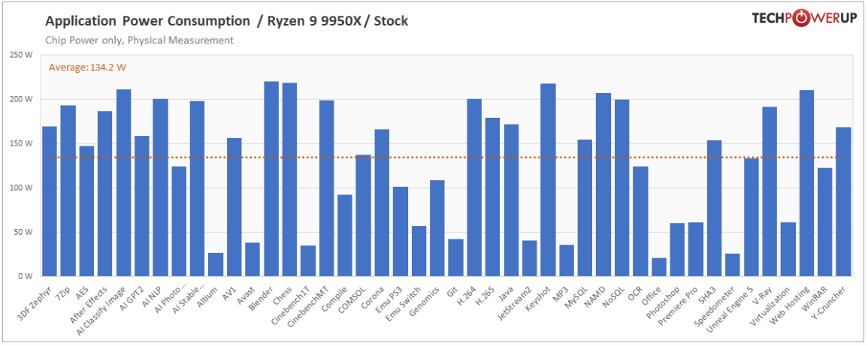This screenshot has width=868, height=346.
Task: Click the '150 W' axis label
Action: point(22,143)
